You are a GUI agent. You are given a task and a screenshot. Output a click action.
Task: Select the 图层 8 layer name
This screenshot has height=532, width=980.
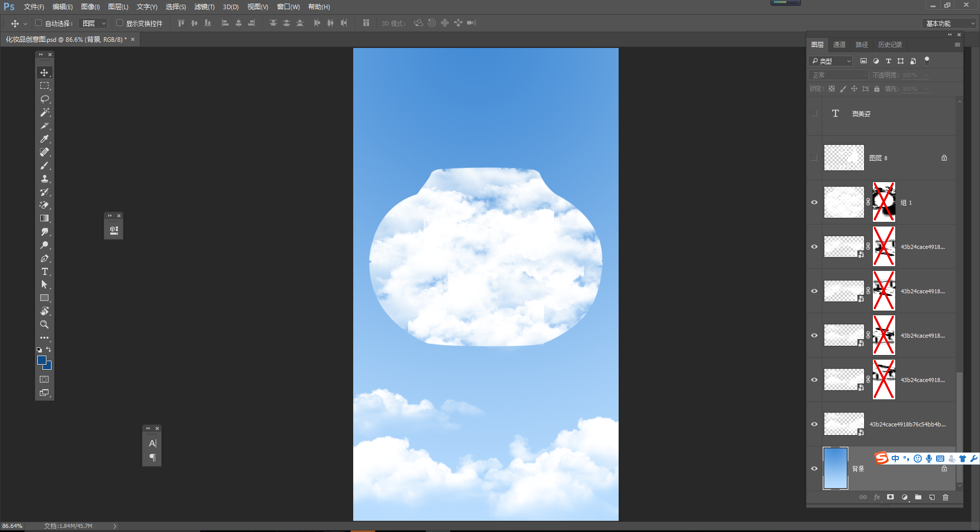click(878, 158)
